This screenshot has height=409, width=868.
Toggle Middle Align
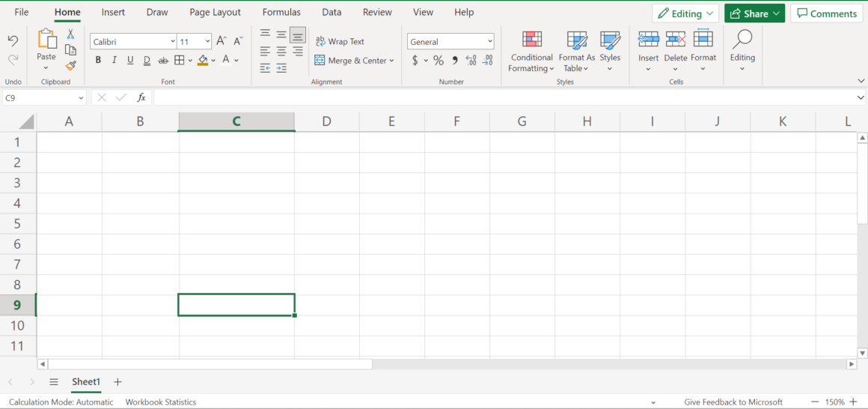click(x=281, y=34)
